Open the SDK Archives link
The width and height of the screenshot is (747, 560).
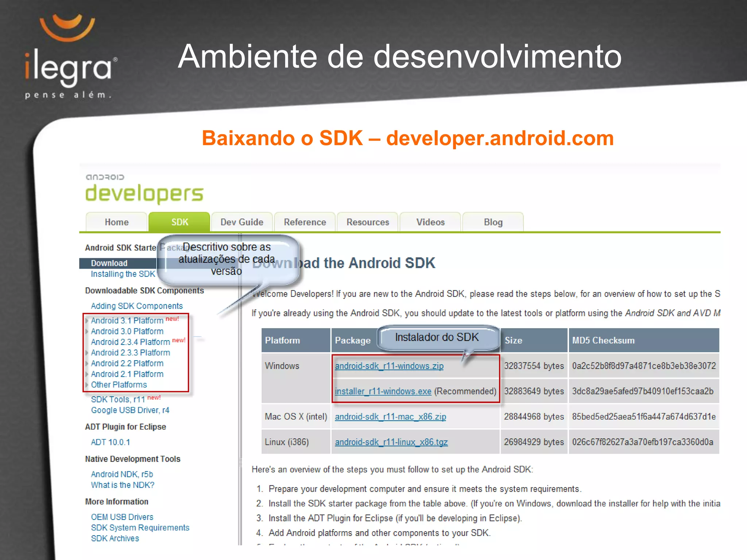(115, 538)
